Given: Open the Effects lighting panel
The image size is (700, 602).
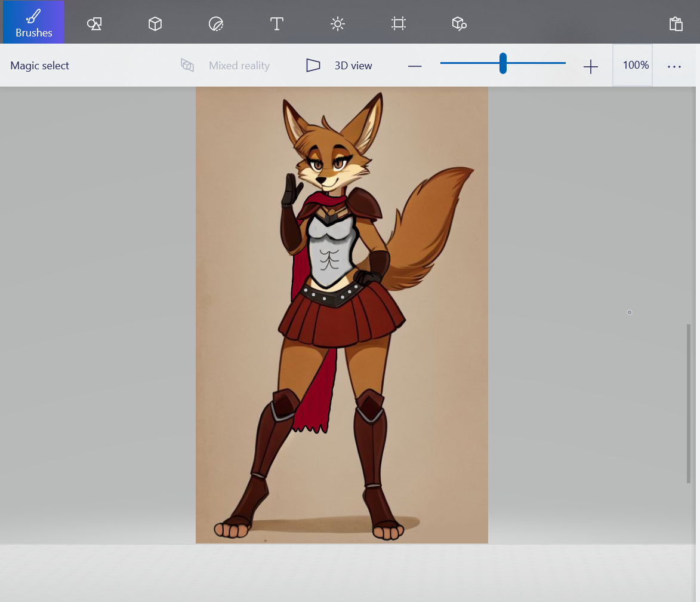Looking at the screenshot, I should [x=338, y=23].
